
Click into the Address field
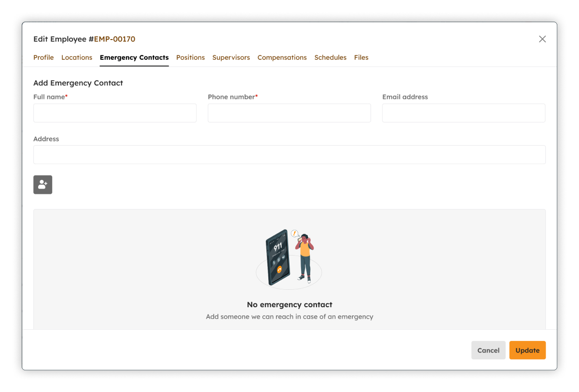pos(289,155)
